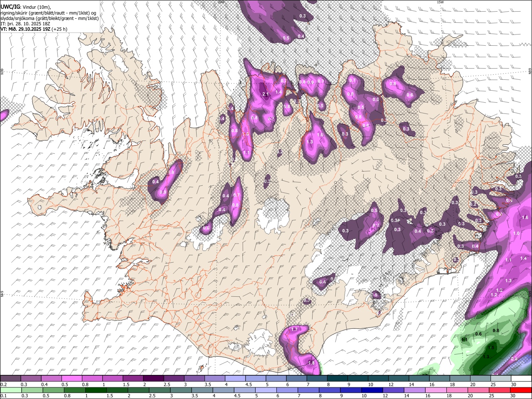Screen dimensions: 532x399
Task: Click the 0.1 palest green swatch, bottom row
Action: pos(11,390)
